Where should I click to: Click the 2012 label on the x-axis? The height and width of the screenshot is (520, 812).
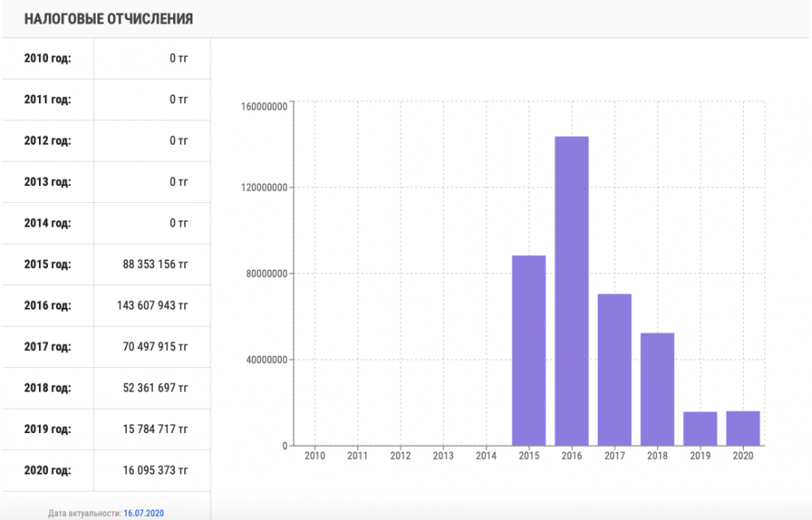click(400, 457)
